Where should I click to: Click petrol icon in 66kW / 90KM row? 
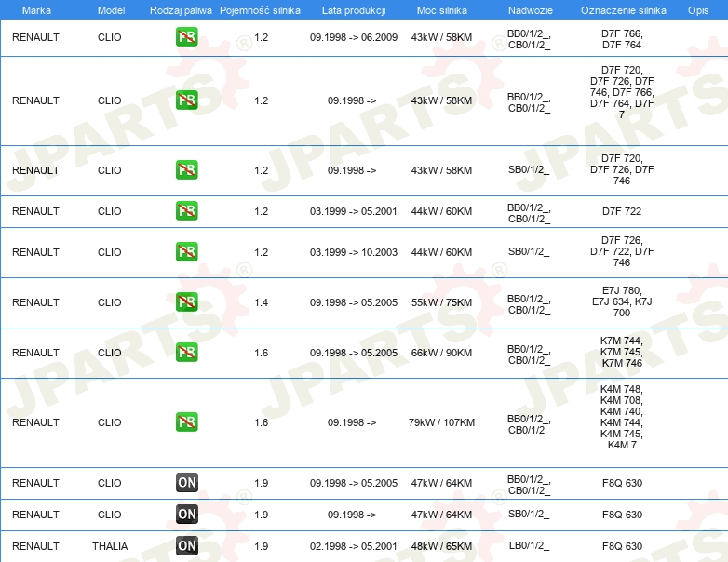point(186,352)
